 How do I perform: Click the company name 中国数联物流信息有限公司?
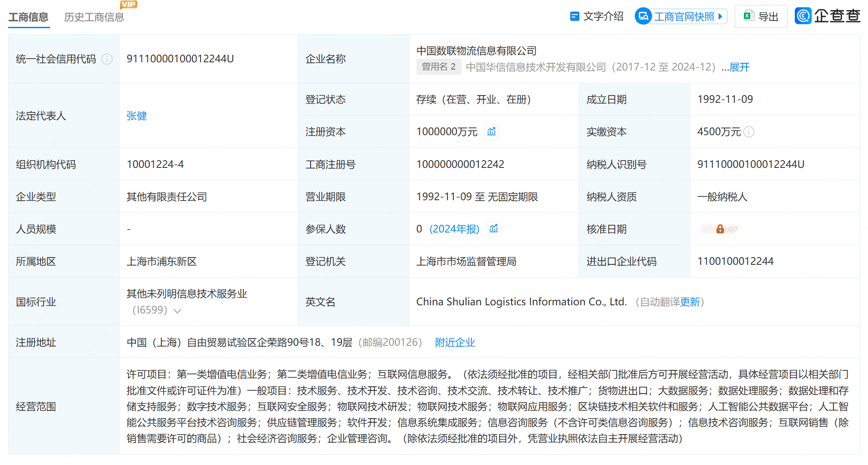coord(476,51)
